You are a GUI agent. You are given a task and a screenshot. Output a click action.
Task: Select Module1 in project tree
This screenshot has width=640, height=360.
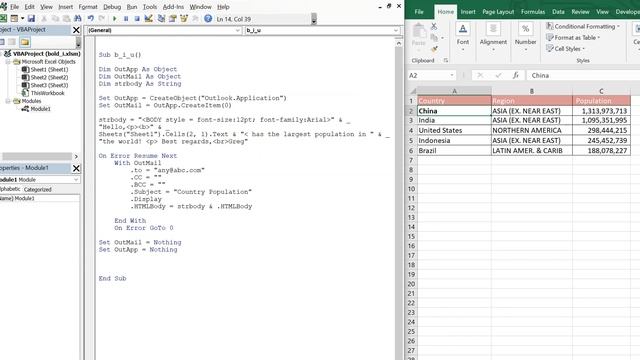point(40,109)
